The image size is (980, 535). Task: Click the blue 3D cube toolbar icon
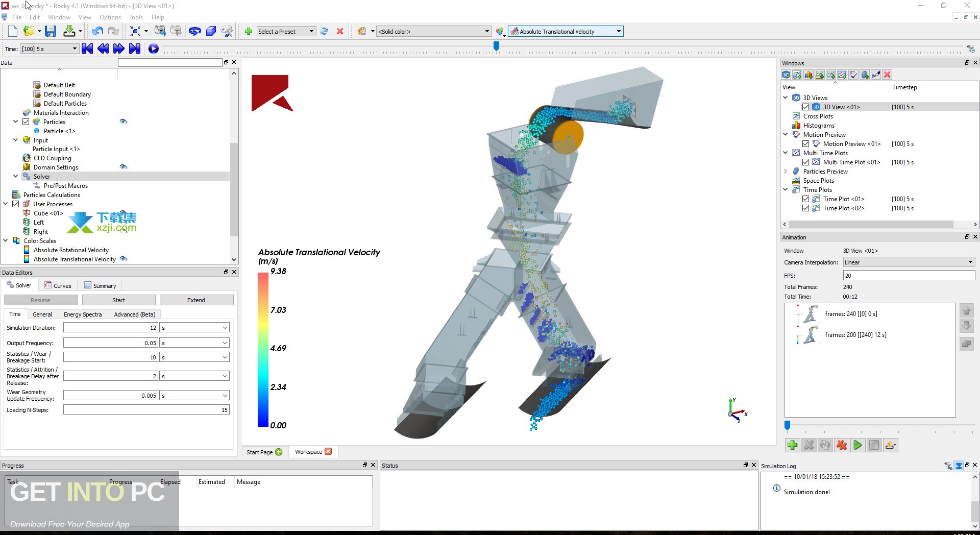[211, 31]
